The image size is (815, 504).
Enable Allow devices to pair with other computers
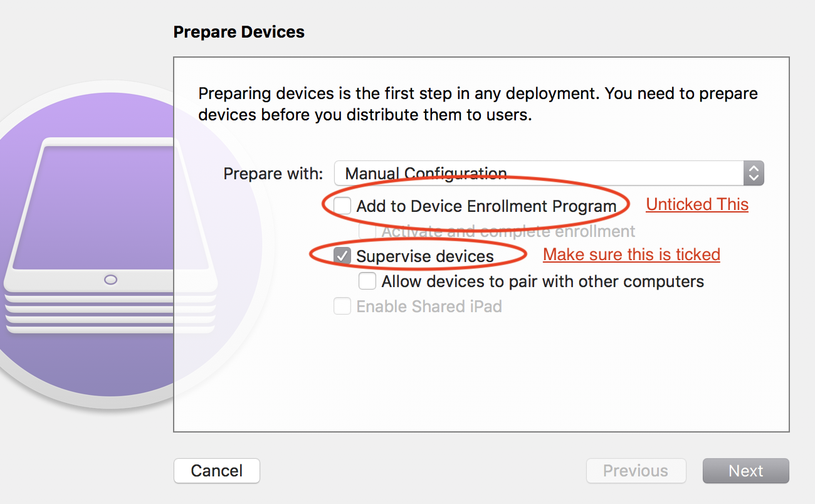click(367, 281)
